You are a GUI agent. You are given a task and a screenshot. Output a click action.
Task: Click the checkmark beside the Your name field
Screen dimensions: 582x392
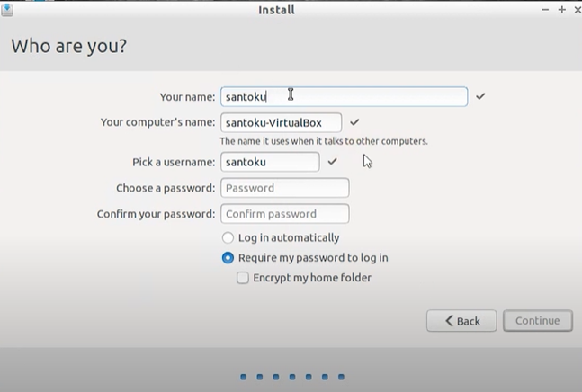480,96
